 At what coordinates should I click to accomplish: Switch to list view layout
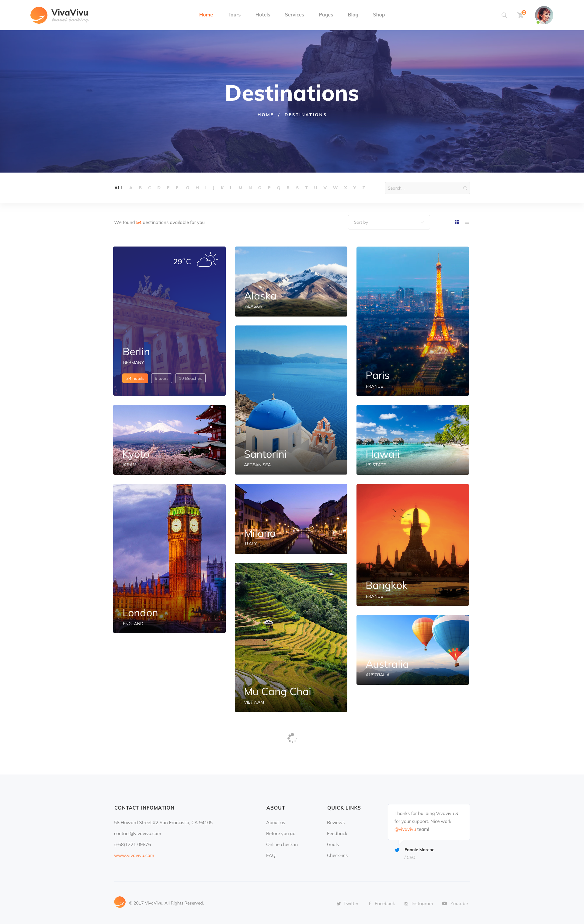(x=467, y=222)
